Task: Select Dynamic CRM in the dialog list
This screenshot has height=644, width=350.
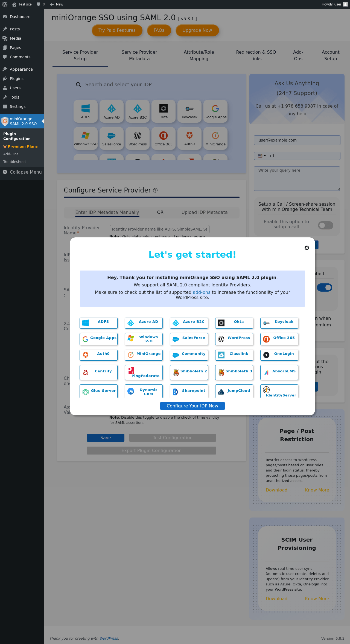Action: tap(144, 391)
